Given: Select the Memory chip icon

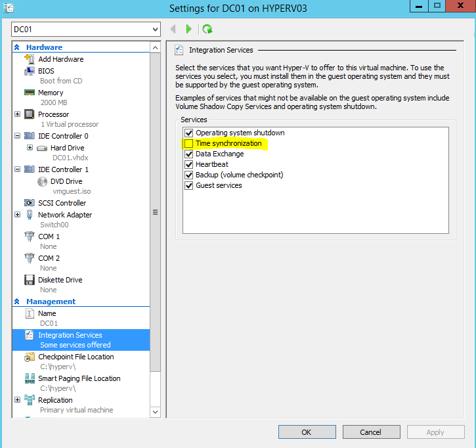Looking at the screenshot, I should (30, 93).
